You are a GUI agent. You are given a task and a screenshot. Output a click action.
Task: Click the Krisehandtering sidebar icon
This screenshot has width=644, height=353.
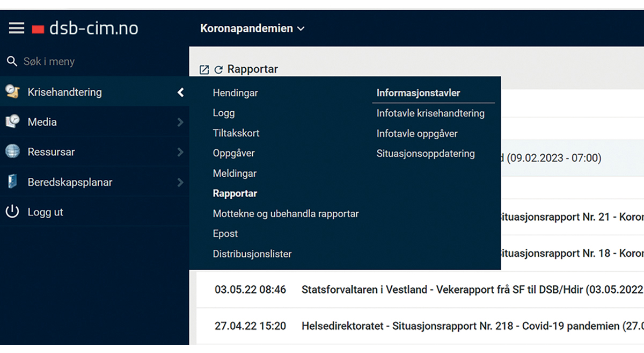tap(12, 92)
